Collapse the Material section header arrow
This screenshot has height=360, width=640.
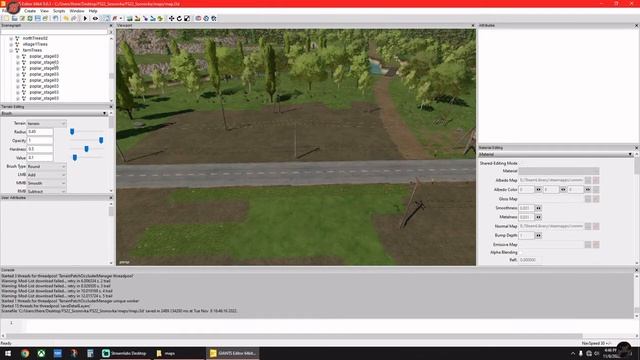(x=630, y=154)
